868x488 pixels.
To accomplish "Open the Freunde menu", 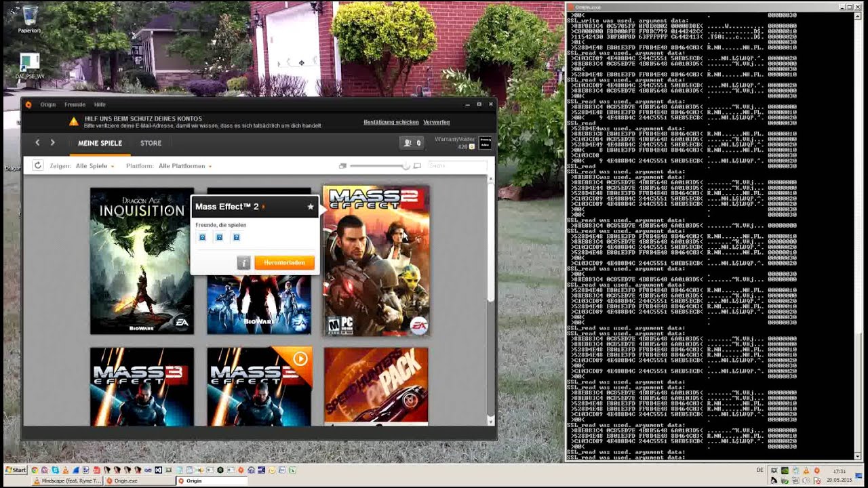I will coord(75,104).
